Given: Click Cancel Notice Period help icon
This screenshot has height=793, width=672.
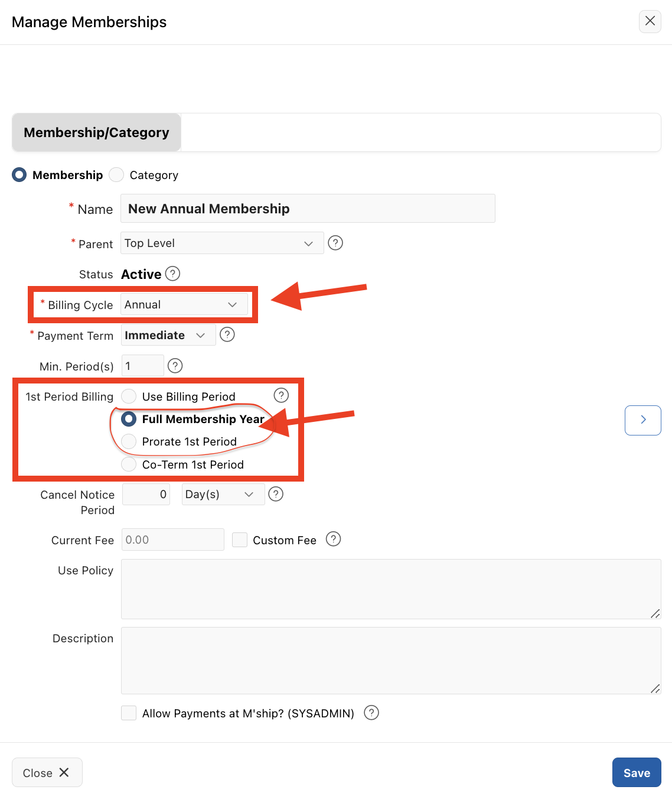Looking at the screenshot, I should tap(276, 494).
